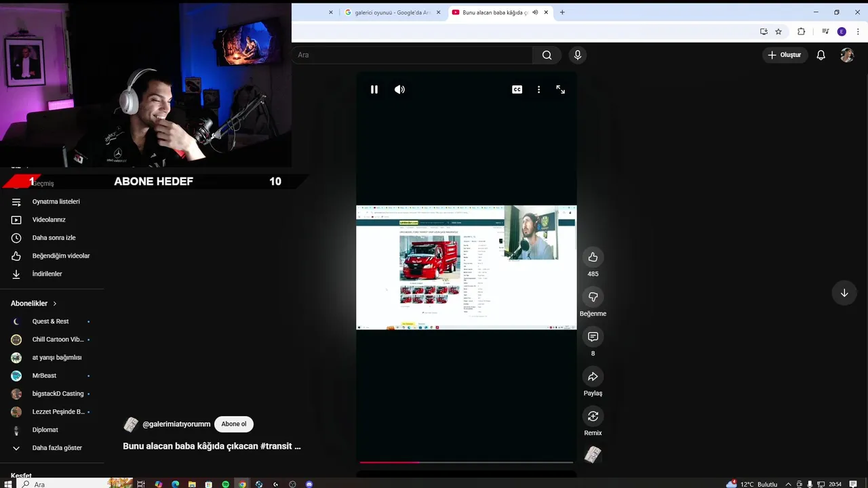Open the galerimiatıyorumm channel avatar
The image size is (868, 488).
pos(131,424)
